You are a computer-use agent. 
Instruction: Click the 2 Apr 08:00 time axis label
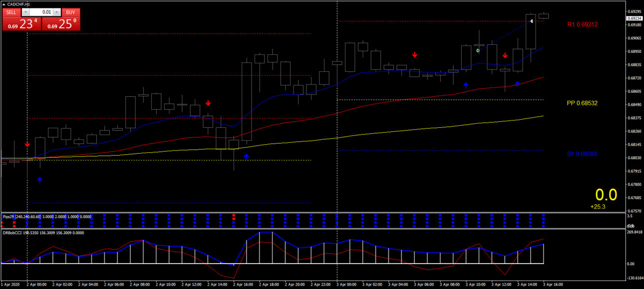140,285
